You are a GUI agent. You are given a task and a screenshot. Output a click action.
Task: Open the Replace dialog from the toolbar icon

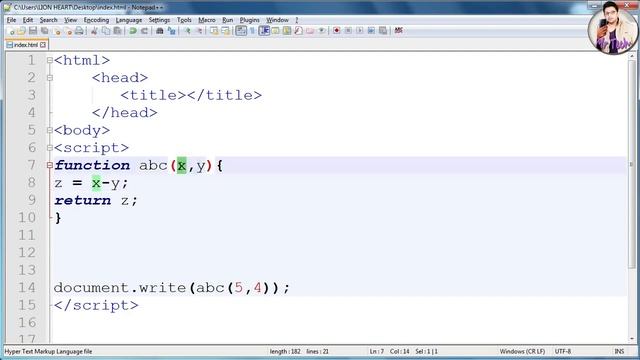point(171,31)
